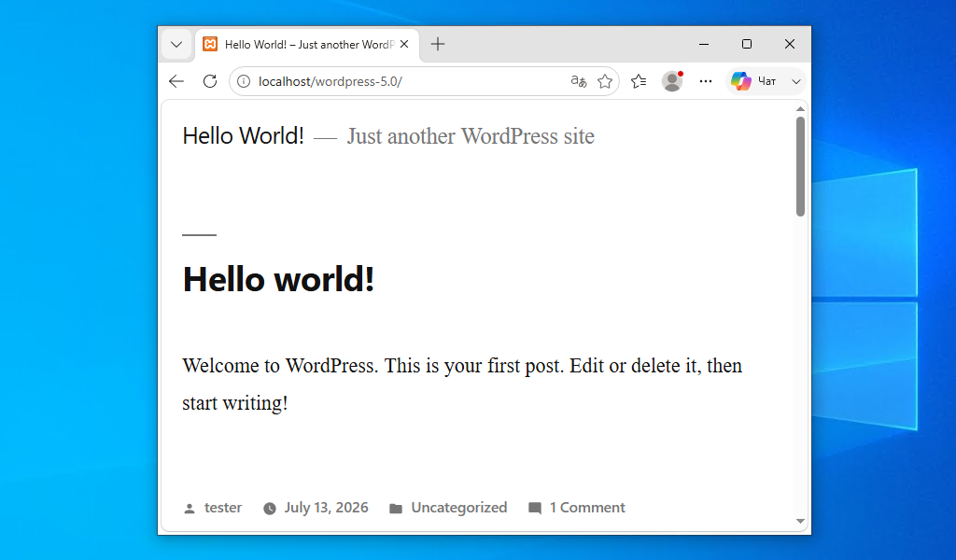Refresh the current page
Viewport: 956px width, 560px height.
(x=210, y=81)
